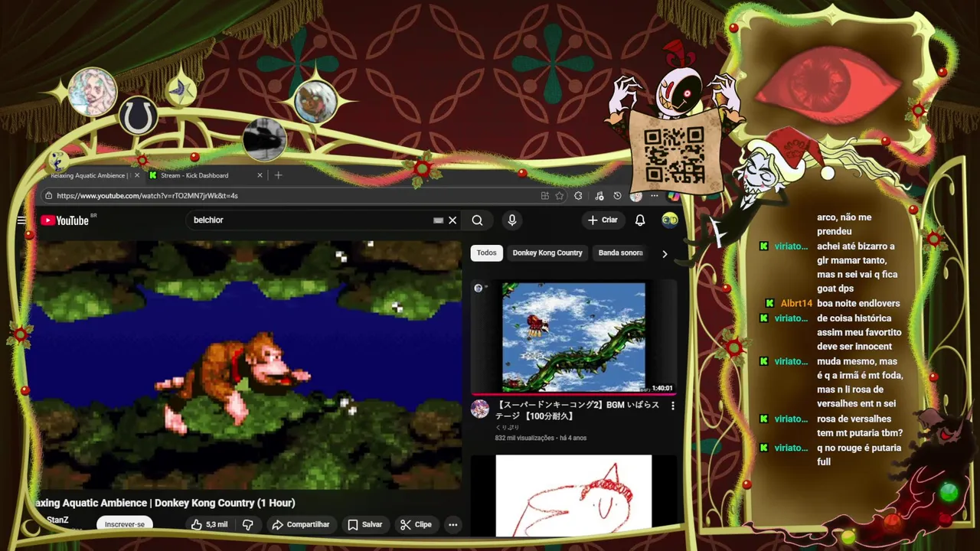Close the Relaxing Aquatic Ambience tab
The image size is (980, 551).
click(x=137, y=175)
